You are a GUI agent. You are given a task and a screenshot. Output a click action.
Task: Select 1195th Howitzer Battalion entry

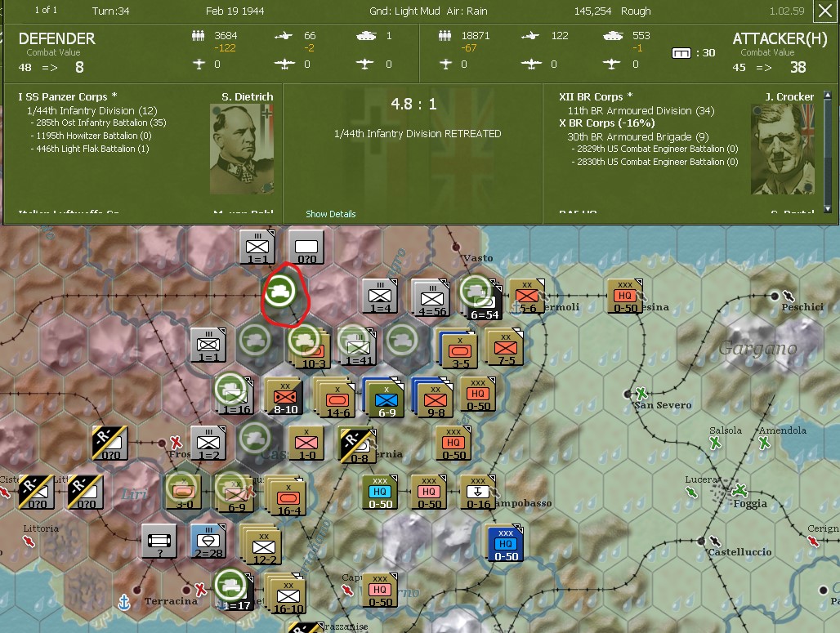pyautogui.click(x=94, y=136)
